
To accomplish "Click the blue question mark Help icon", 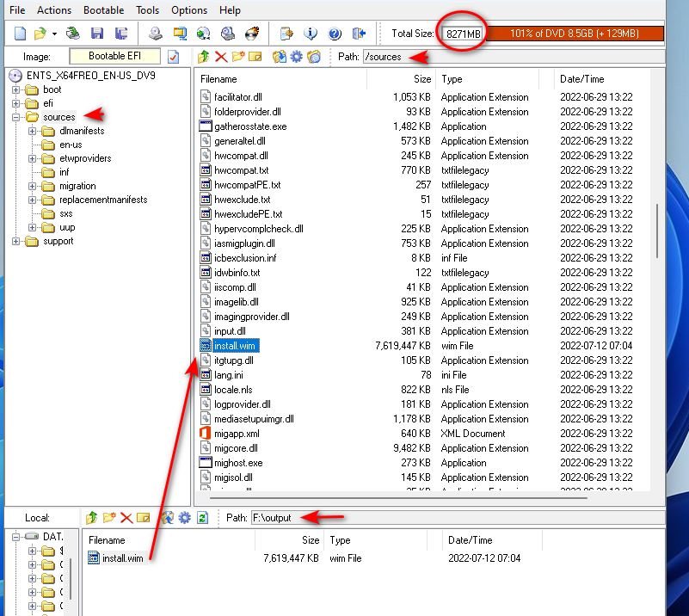I will point(335,34).
